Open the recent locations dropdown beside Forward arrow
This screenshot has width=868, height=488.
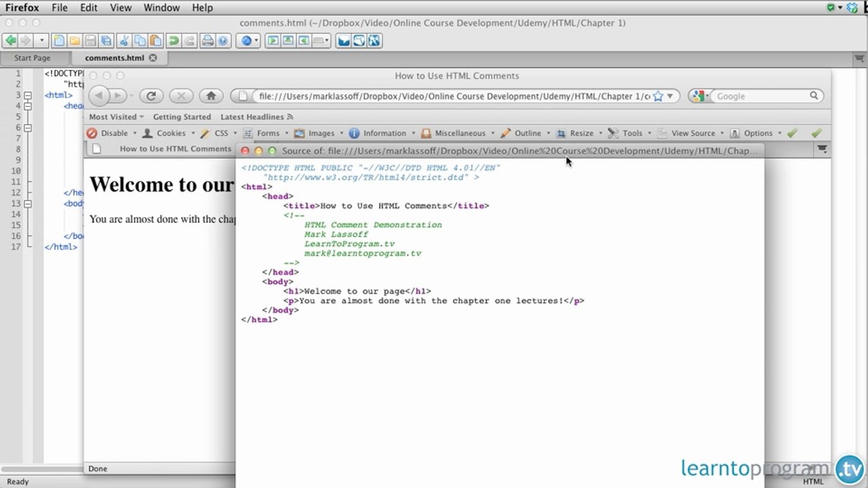click(42, 41)
